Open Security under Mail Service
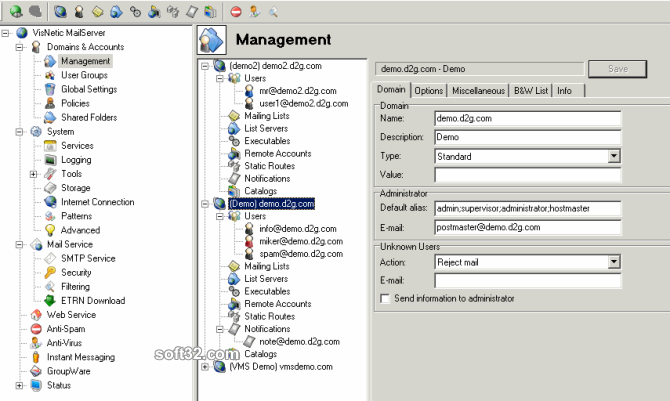 pyautogui.click(x=76, y=273)
